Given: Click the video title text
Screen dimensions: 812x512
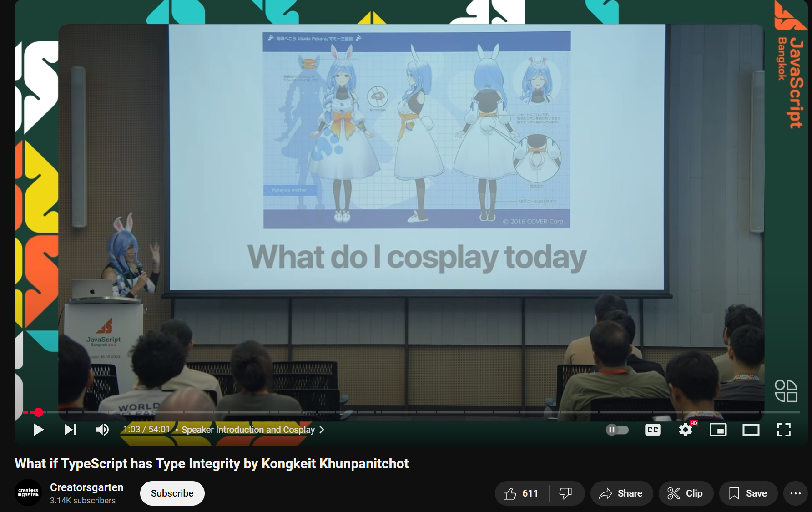Looking at the screenshot, I should [x=212, y=464].
